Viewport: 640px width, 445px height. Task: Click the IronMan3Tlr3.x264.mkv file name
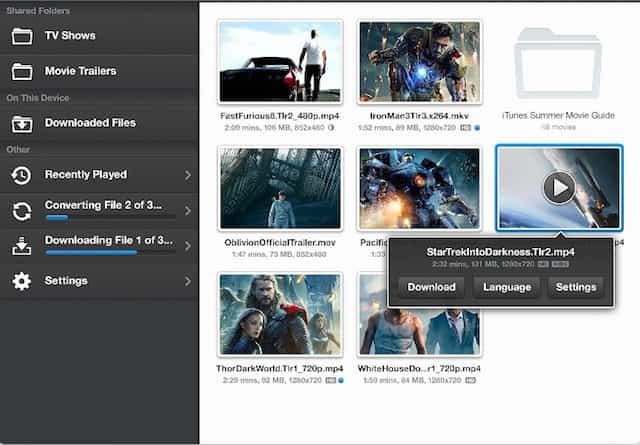click(419, 116)
